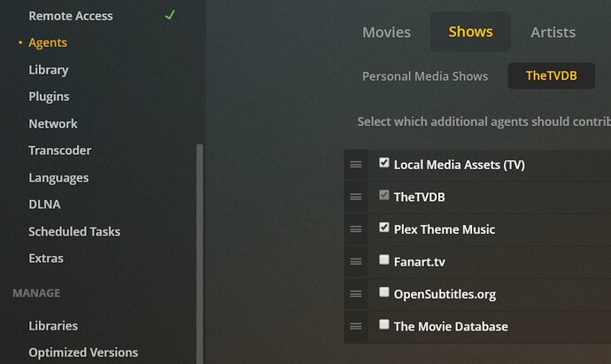Click the OpenSubtitles.org label

(x=445, y=294)
